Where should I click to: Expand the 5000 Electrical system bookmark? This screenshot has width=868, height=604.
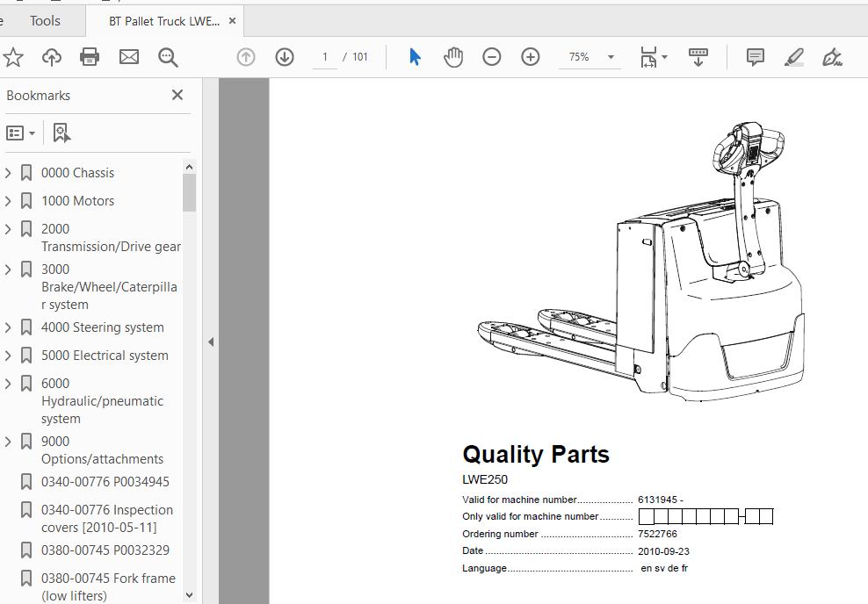pyautogui.click(x=9, y=356)
